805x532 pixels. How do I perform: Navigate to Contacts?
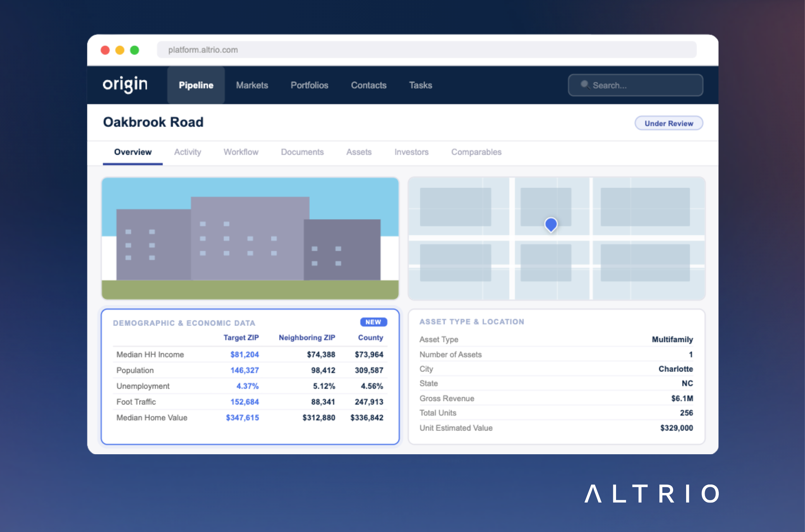click(368, 85)
